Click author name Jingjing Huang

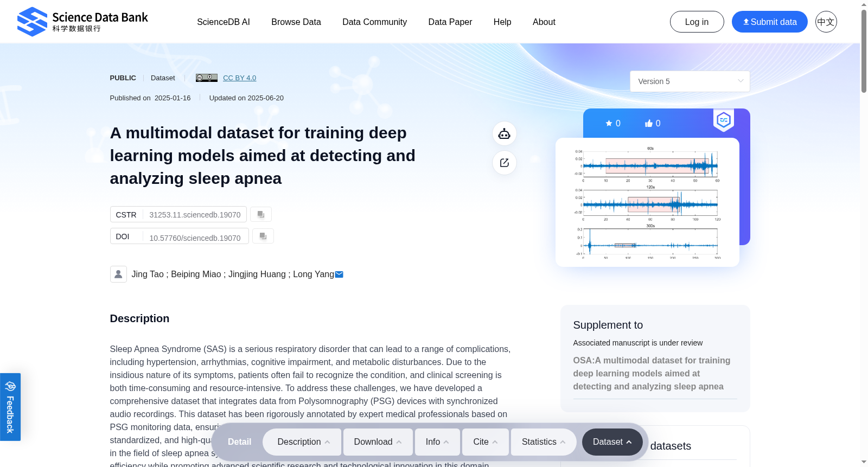[257, 274]
